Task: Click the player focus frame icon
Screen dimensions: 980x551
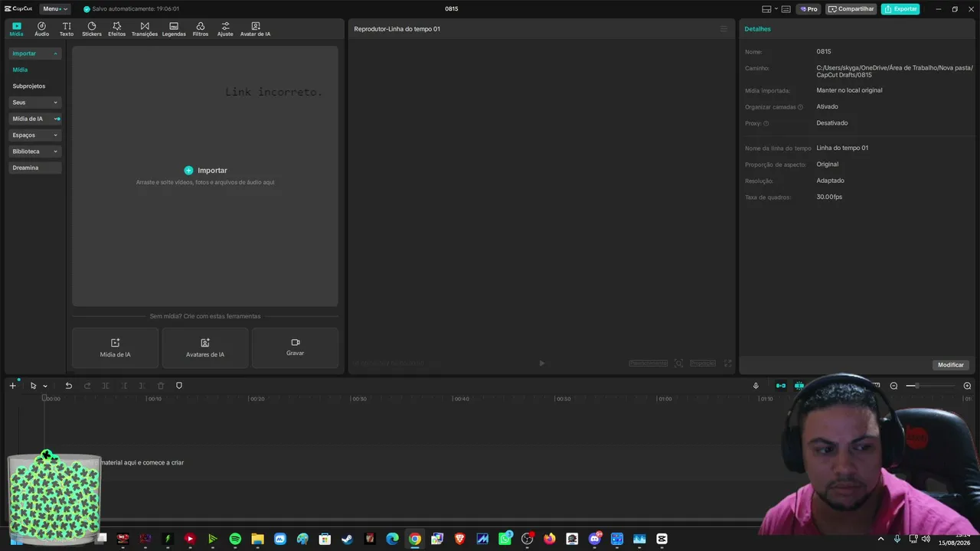Action: tap(678, 364)
